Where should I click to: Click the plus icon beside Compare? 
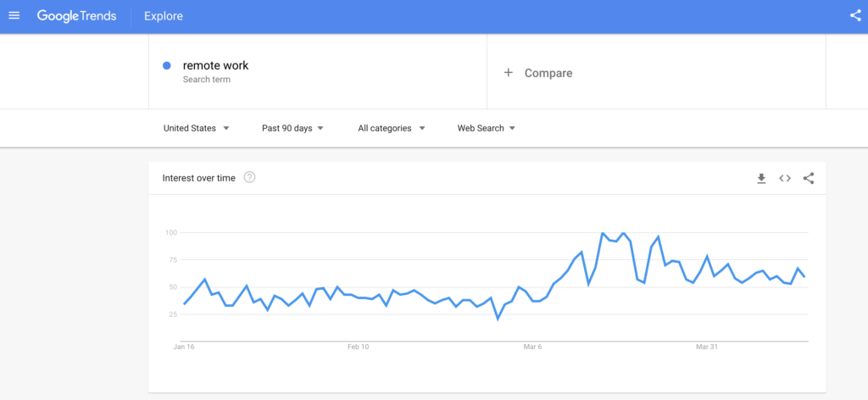tap(509, 73)
